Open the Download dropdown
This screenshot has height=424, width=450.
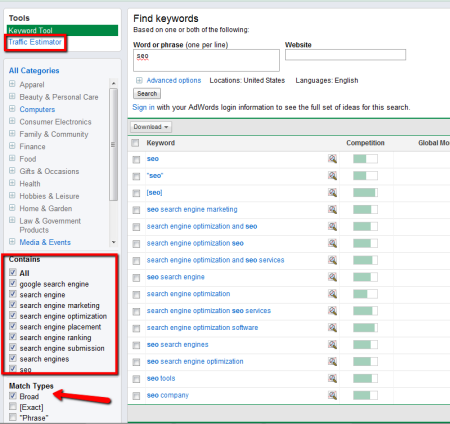(151, 127)
